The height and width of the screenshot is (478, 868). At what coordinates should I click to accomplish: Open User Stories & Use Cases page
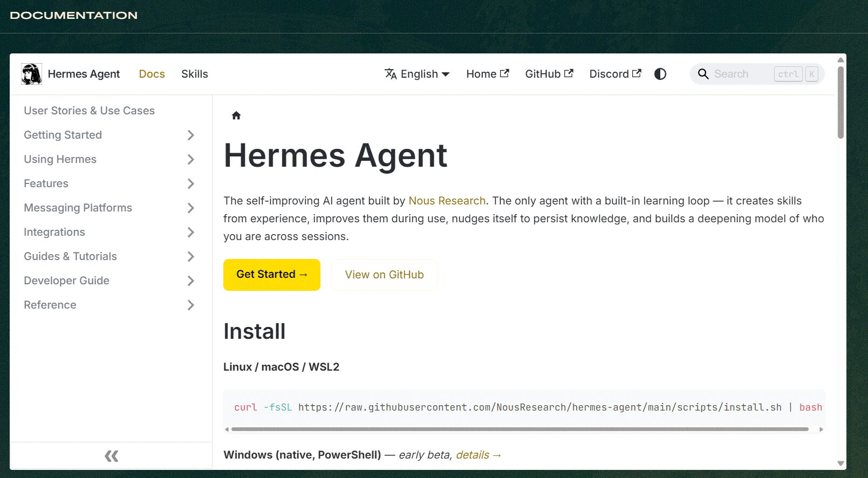(x=89, y=111)
